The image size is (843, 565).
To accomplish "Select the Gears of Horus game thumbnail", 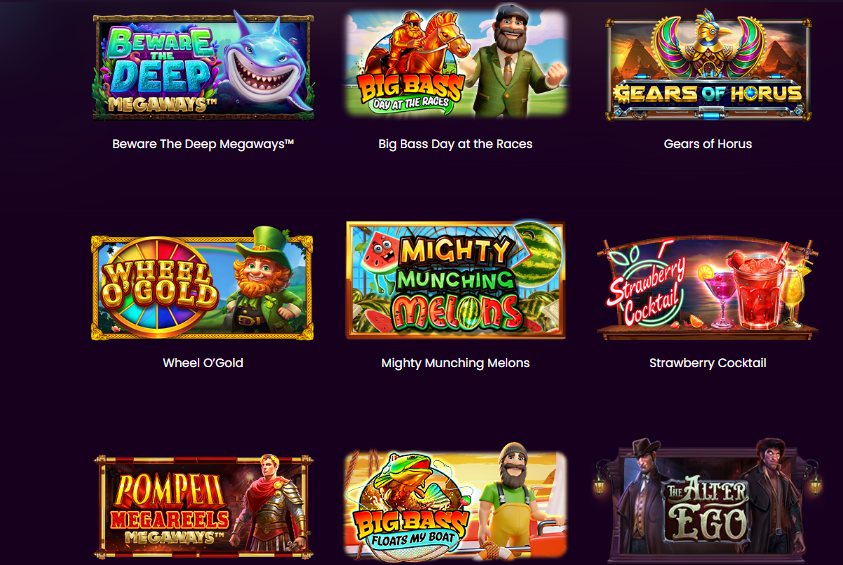I will pyautogui.click(x=708, y=65).
